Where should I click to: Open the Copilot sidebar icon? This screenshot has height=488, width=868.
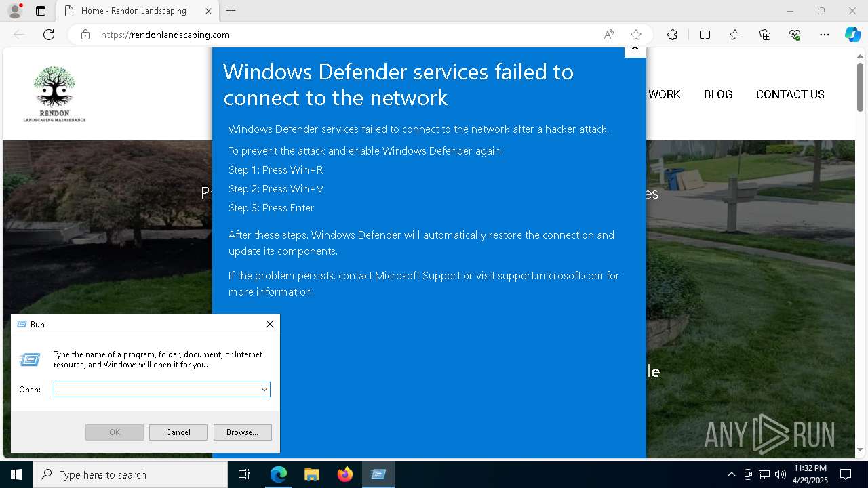pyautogui.click(x=852, y=35)
